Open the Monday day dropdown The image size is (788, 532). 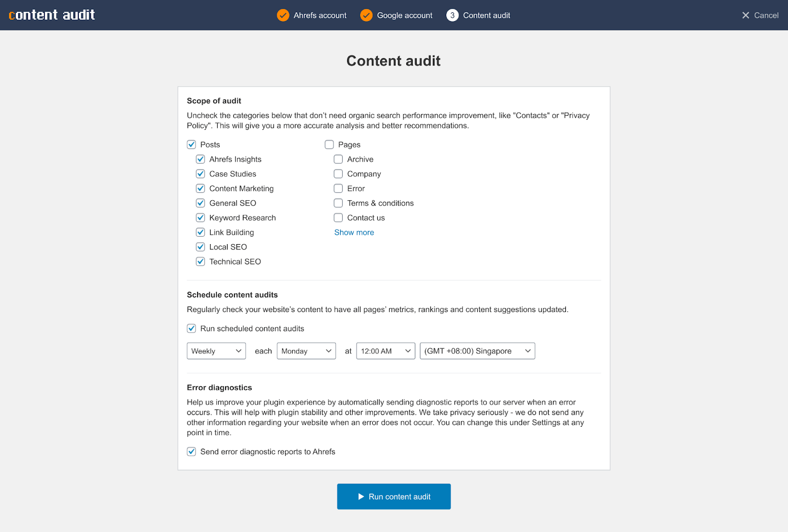pyautogui.click(x=306, y=351)
